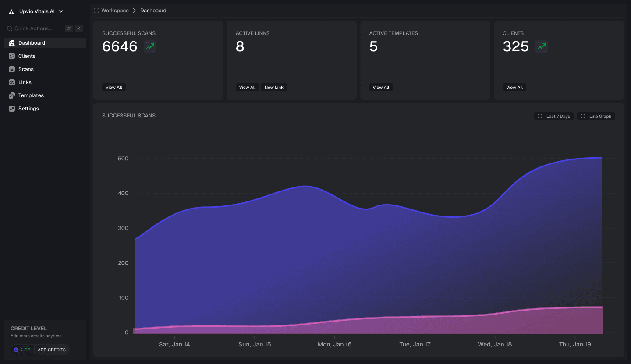Image resolution: width=631 pixels, height=364 pixels.
Task: Click the CREDIT LEVEL heading
Action: 28,328
